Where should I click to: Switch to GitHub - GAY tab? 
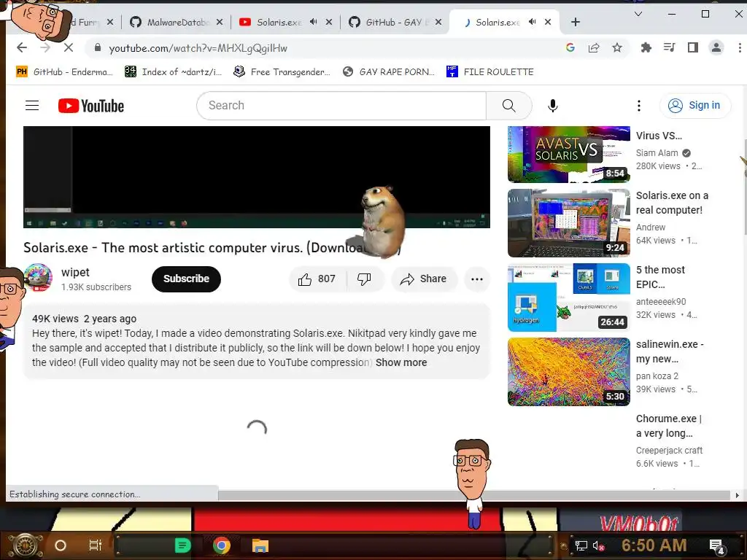tap(395, 22)
